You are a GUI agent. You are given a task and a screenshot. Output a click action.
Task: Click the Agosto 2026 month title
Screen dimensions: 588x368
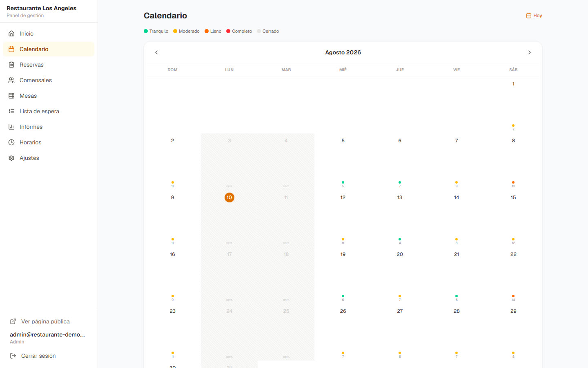(x=343, y=52)
